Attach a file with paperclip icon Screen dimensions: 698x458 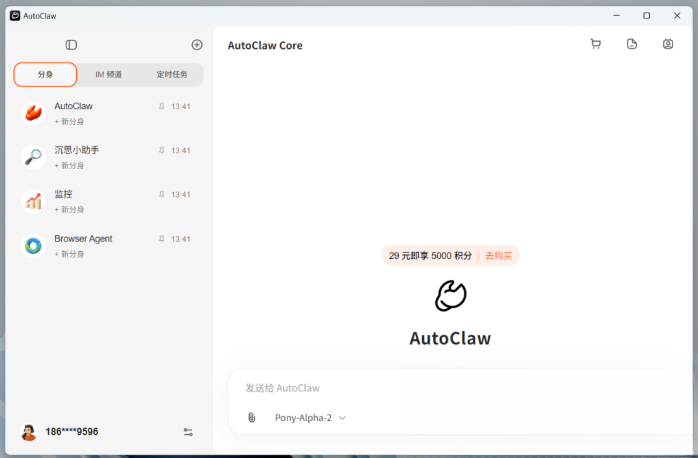pyautogui.click(x=252, y=418)
